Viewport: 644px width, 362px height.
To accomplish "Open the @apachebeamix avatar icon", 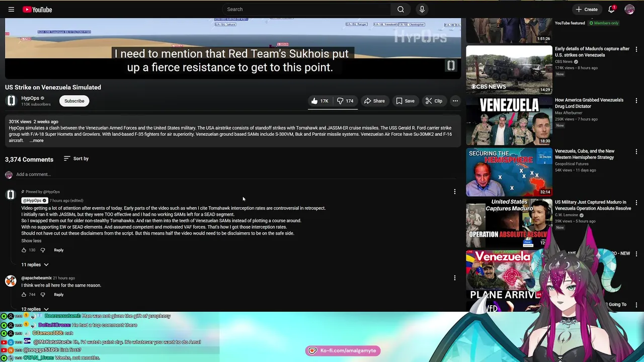I will coord(11,281).
